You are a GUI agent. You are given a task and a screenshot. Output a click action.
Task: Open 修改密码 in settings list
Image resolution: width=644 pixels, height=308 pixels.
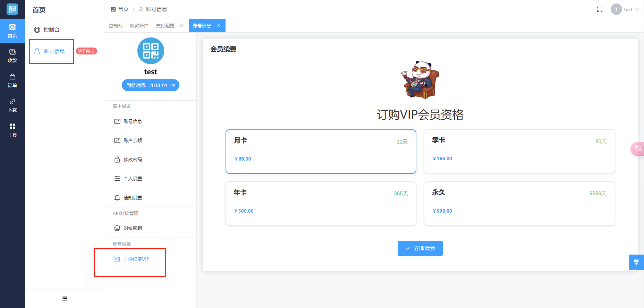[x=133, y=160]
